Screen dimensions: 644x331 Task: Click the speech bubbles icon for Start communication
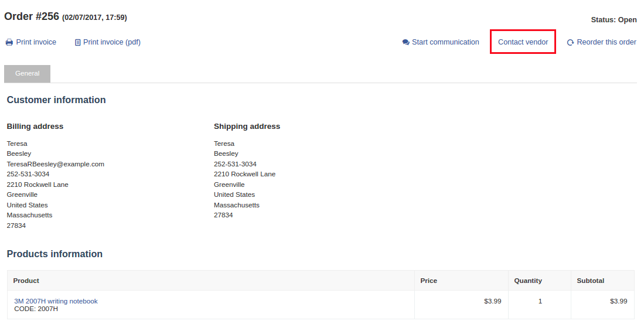pyautogui.click(x=406, y=42)
